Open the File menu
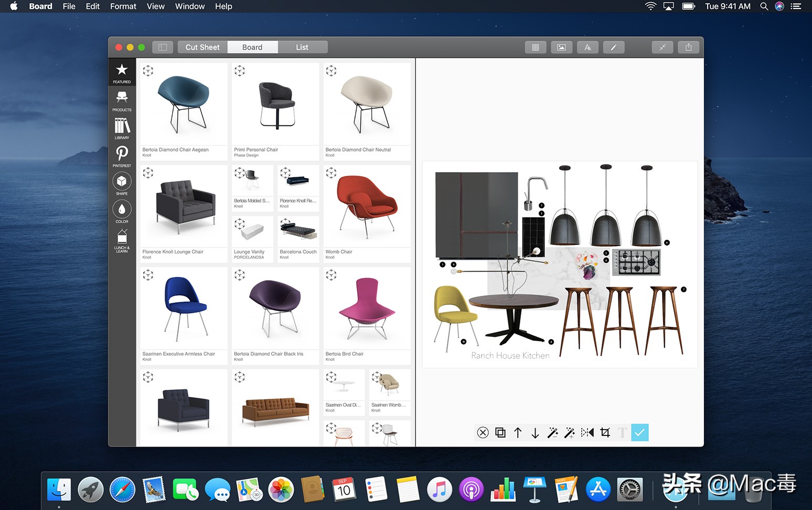 (x=69, y=6)
